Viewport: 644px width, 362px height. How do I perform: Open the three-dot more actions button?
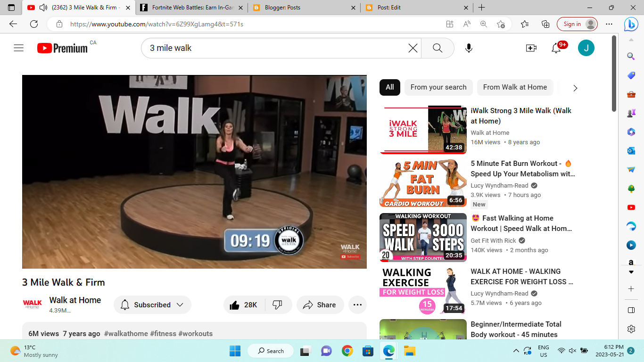tap(357, 305)
